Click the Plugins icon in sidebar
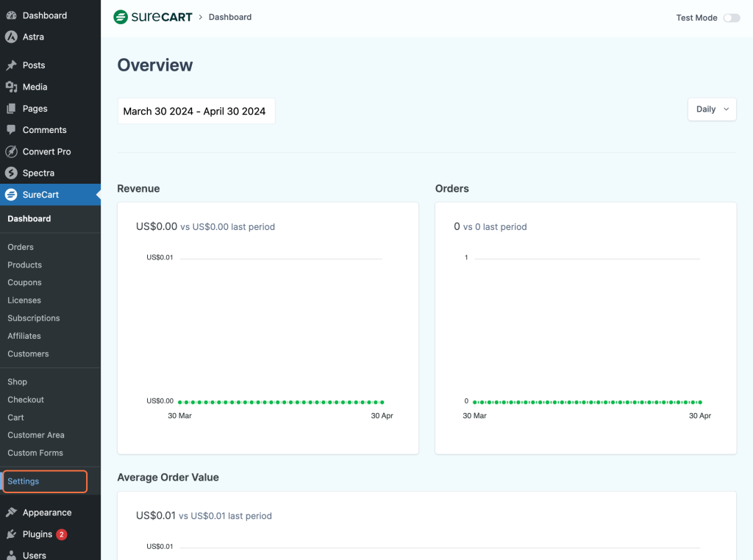 click(11, 534)
